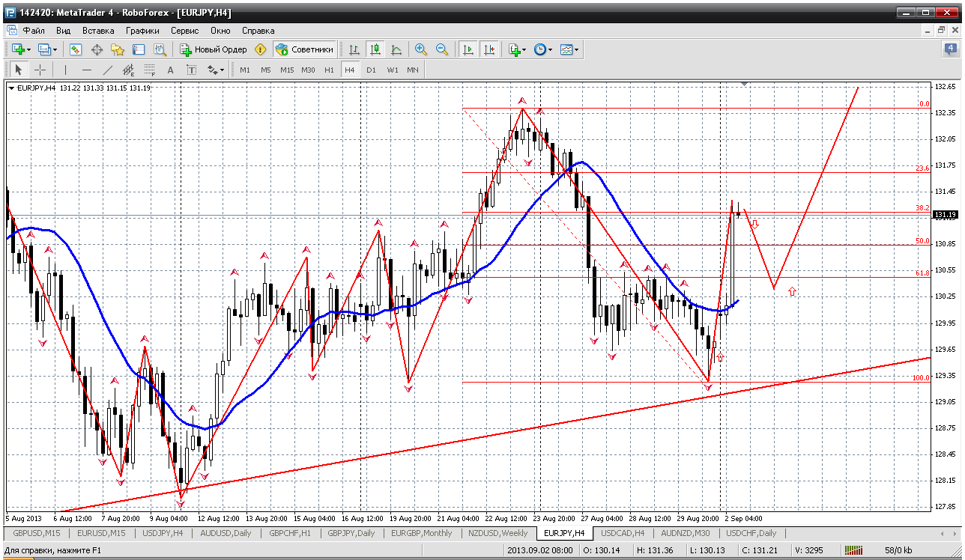Select the trendline tool

click(107, 70)
